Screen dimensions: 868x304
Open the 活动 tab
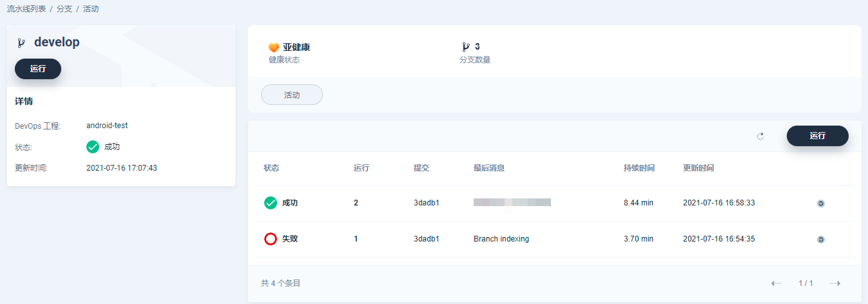click(292, 95)
